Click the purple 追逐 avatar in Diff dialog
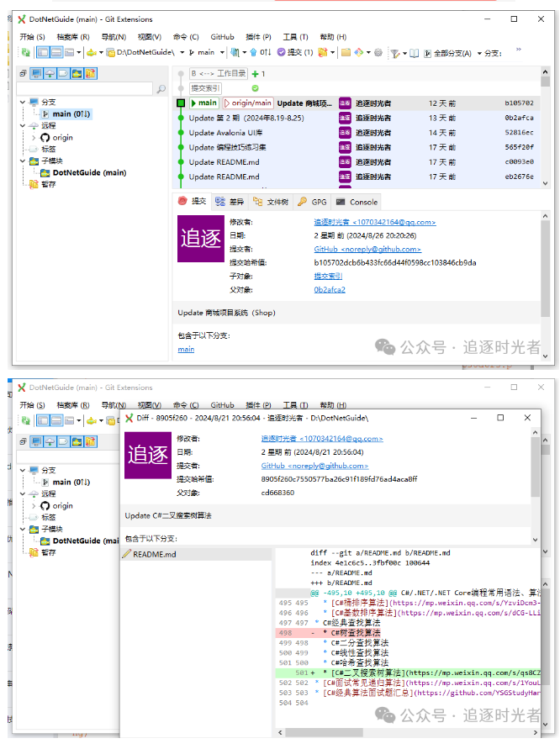The image size is (560, 749). pos(148,456)
